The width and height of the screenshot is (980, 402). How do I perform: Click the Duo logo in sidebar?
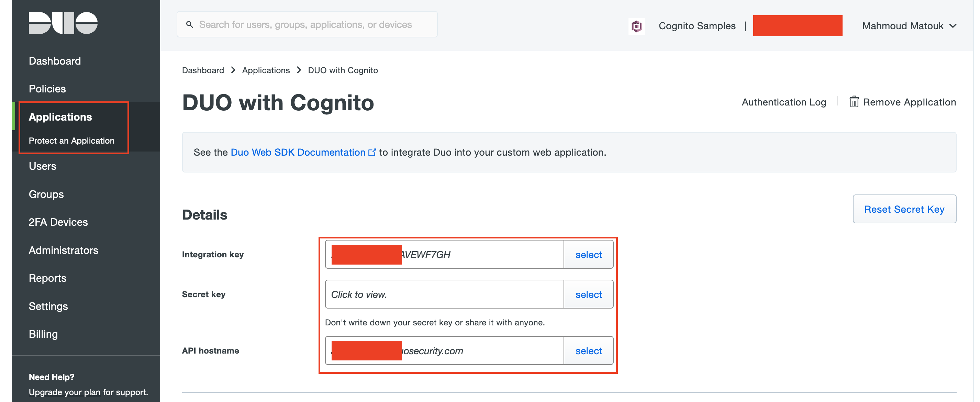pos(63,23)
